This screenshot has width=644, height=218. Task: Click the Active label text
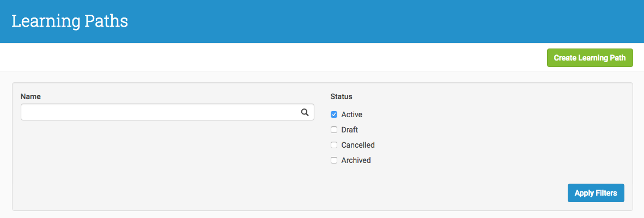point(351,114)
